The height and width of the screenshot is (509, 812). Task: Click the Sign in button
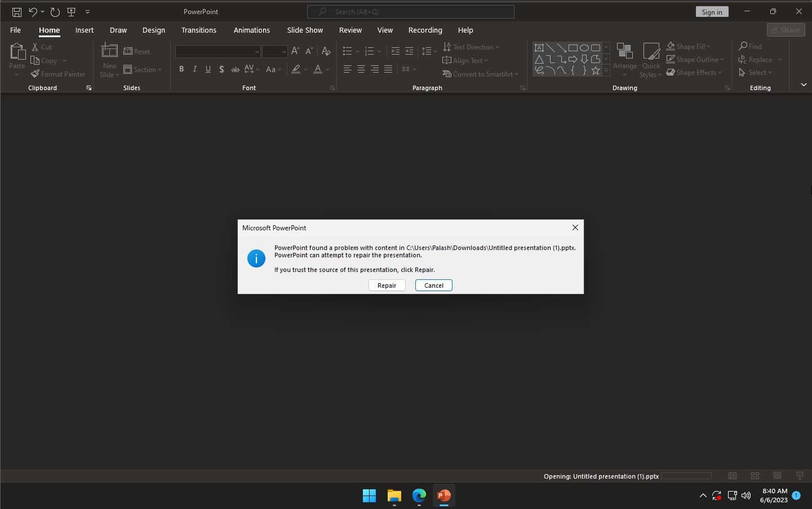[712, 12]
